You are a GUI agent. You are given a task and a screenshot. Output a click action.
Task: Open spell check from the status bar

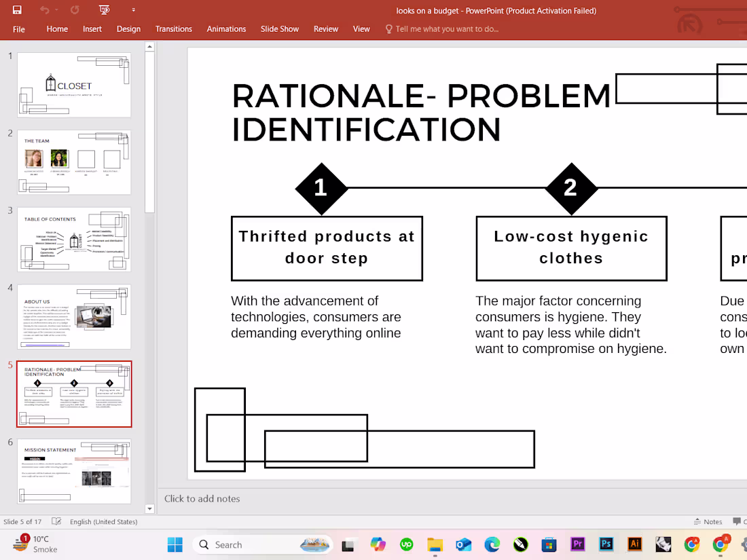[x=56, y=521]
